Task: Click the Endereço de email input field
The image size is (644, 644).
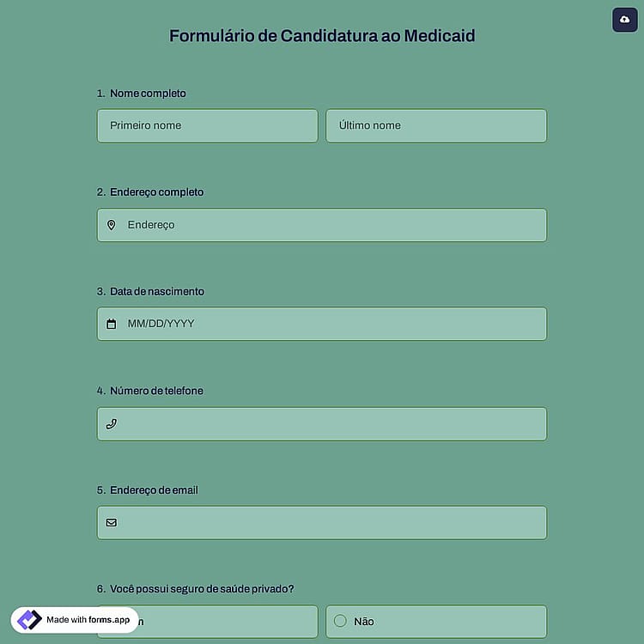Action: (322, 522)
